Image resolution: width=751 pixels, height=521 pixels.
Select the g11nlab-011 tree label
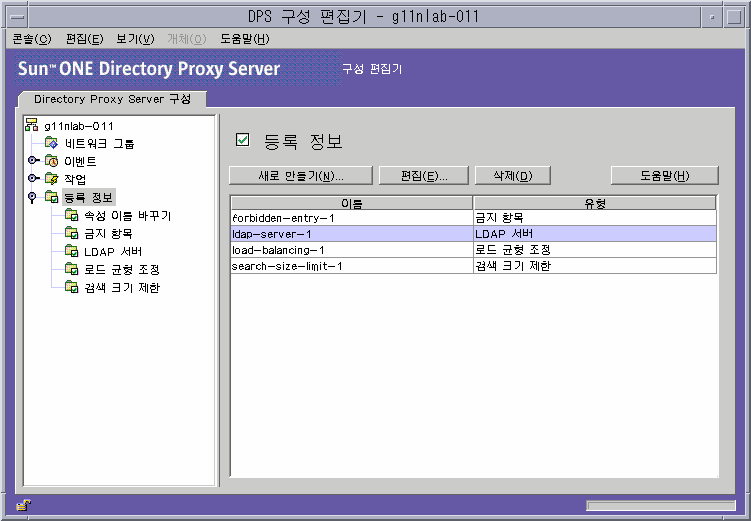(79, 126)
